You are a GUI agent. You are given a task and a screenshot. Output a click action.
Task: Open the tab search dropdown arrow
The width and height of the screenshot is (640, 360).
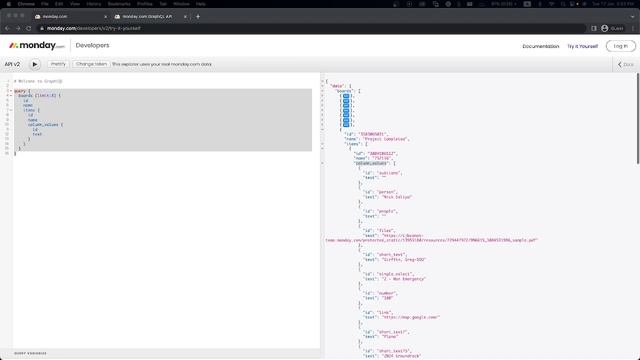[x=632, y=17]
